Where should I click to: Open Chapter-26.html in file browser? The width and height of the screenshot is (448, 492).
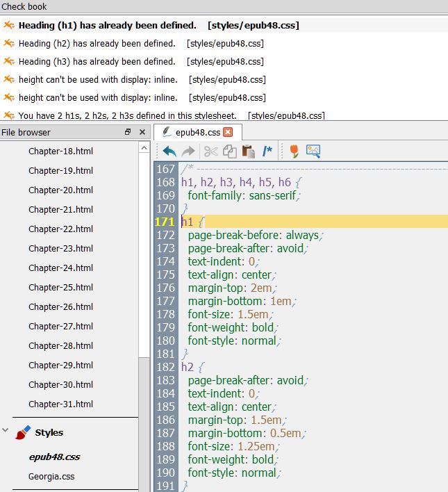click(x=61, y=307)
